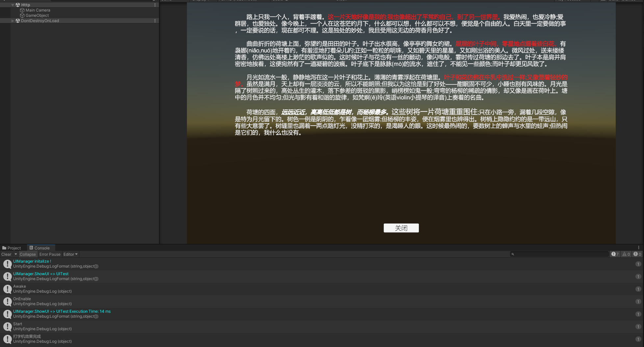Click the red text 这一片天地好像是我的
644x347 pixels.
click(x=357, y=17)
